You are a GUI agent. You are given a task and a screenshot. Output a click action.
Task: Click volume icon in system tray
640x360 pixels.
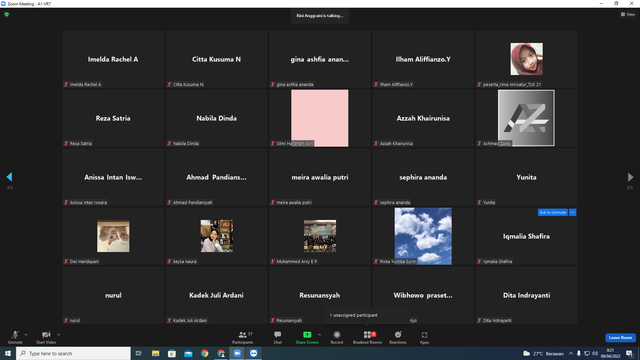pyautogui.click(x=595, y=353)
